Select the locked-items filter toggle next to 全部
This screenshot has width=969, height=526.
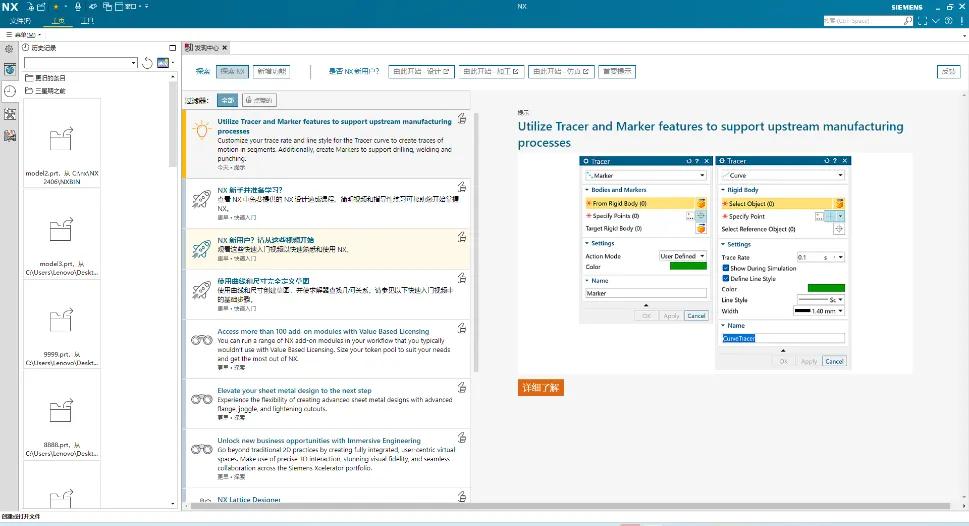[x=259, y=100]
